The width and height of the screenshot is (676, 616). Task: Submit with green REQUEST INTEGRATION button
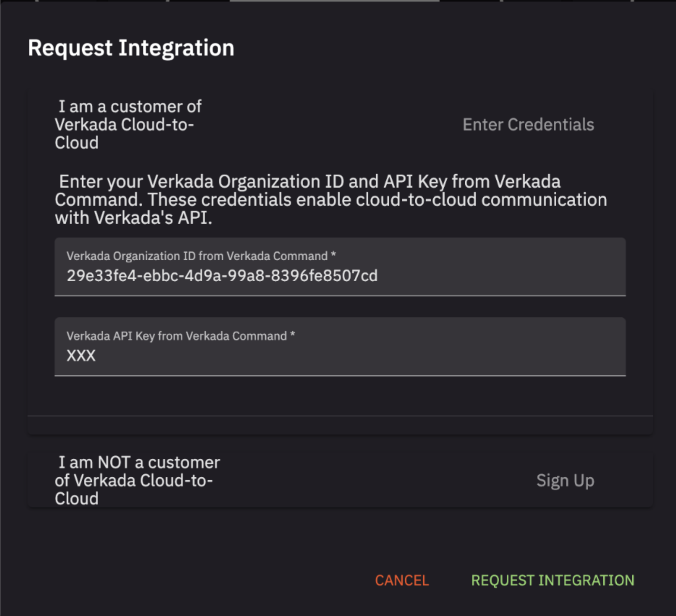[553, 580]
